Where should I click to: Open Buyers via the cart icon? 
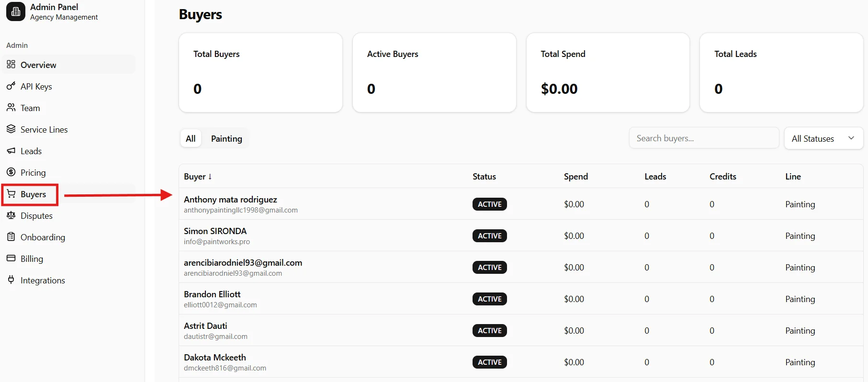tap(11, 194)
